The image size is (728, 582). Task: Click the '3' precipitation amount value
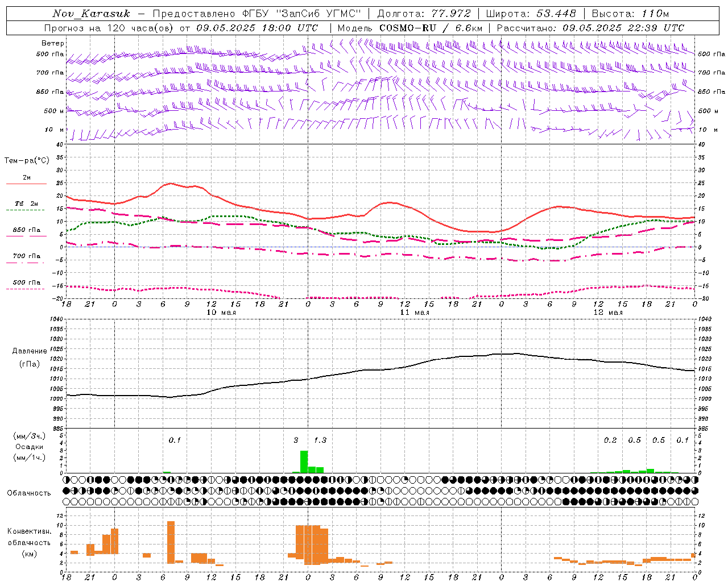[296, 440]
